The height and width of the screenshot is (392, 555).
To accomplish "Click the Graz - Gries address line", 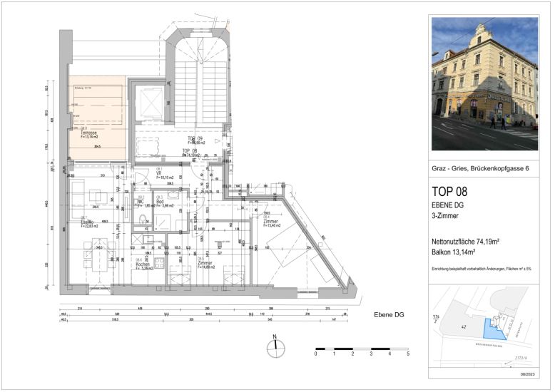I will (481, 167).
